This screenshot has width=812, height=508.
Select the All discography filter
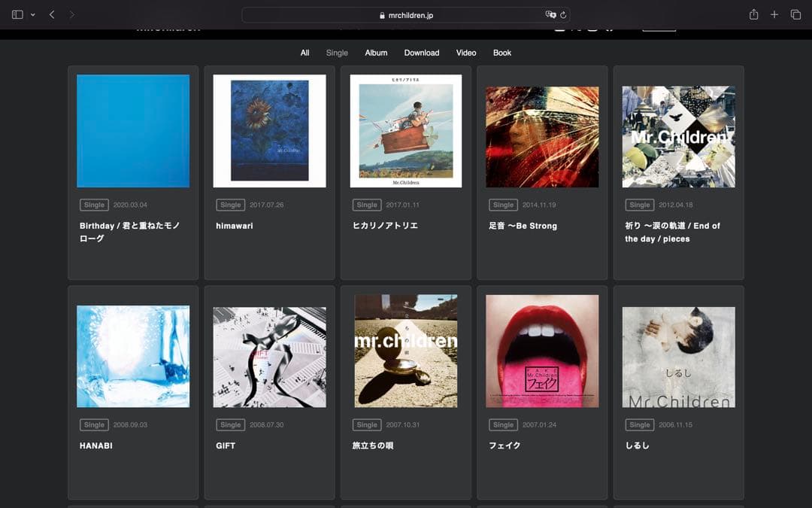pyautogui.click(x=305, y=53)
